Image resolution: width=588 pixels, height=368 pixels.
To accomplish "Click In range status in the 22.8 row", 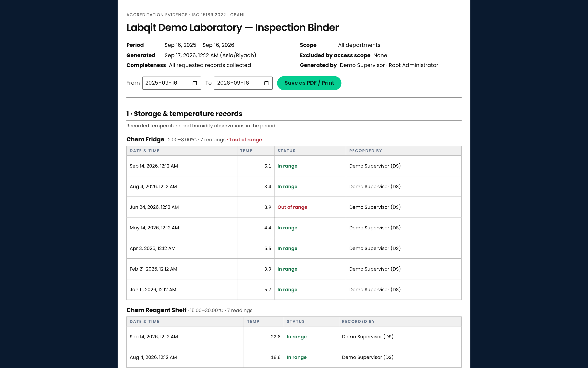I will tap(297, 337).
